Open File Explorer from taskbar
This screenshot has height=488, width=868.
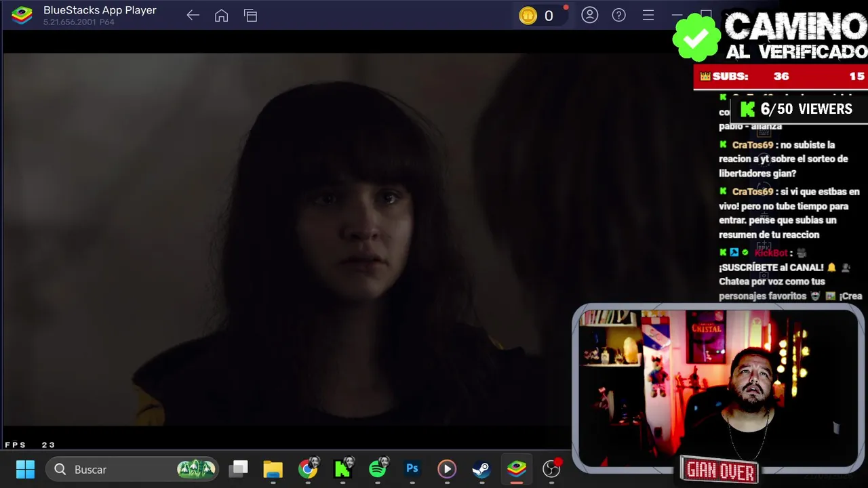pos(273,469)
